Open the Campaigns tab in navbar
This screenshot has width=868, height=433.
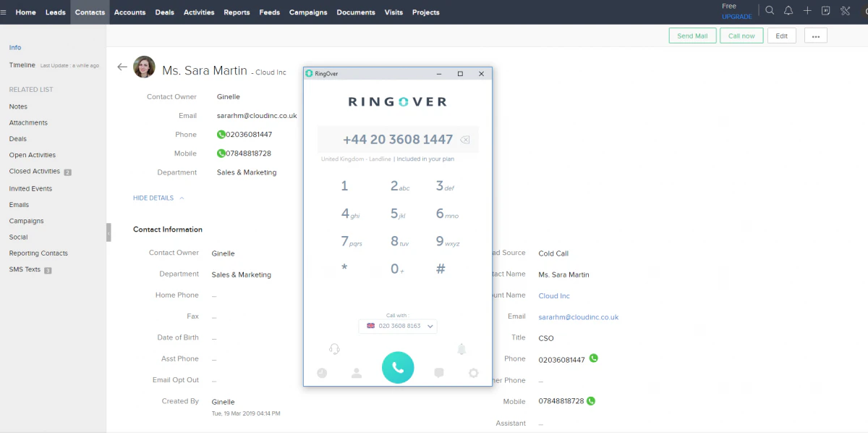(308, 12)
